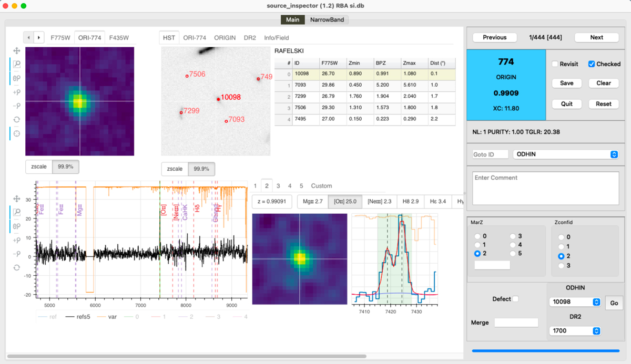Toggle the Crosshair tool on the image toolbar
Screen dimensions: 631x364
tap(17, 133)
